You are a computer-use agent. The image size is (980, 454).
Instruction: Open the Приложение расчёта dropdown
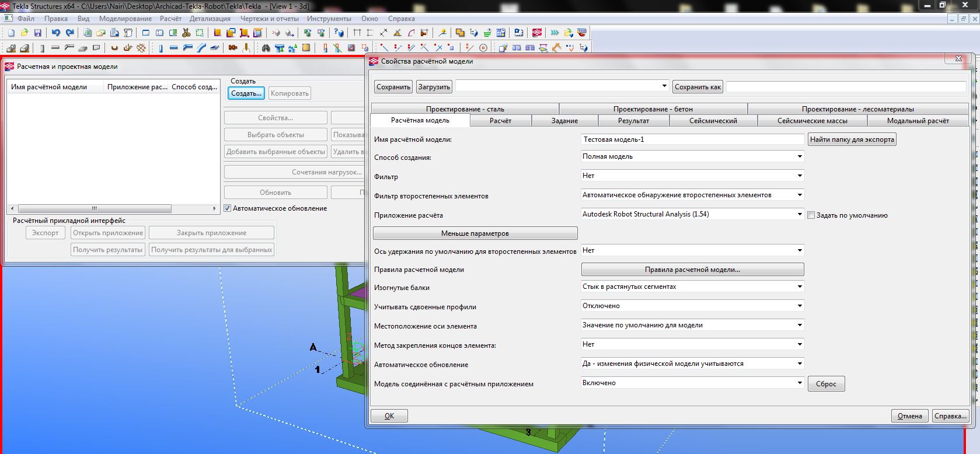800,214
